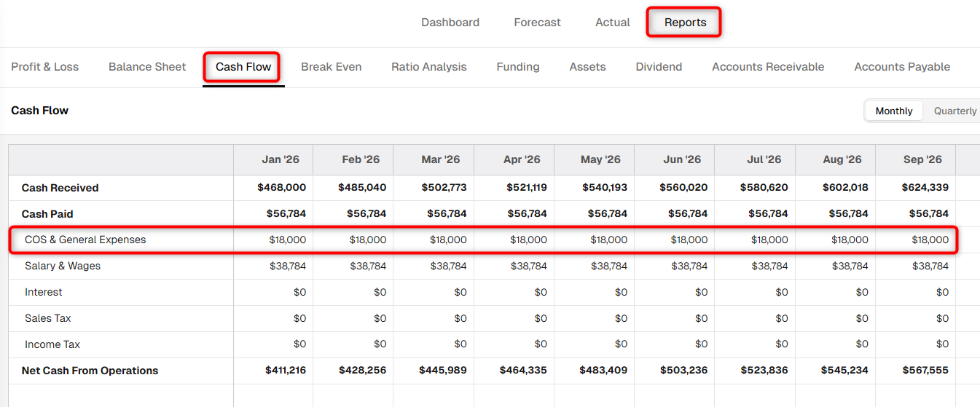Select the Reports navigation item
The width and height of the screenshot is (980, 407).
coord(685,23)
